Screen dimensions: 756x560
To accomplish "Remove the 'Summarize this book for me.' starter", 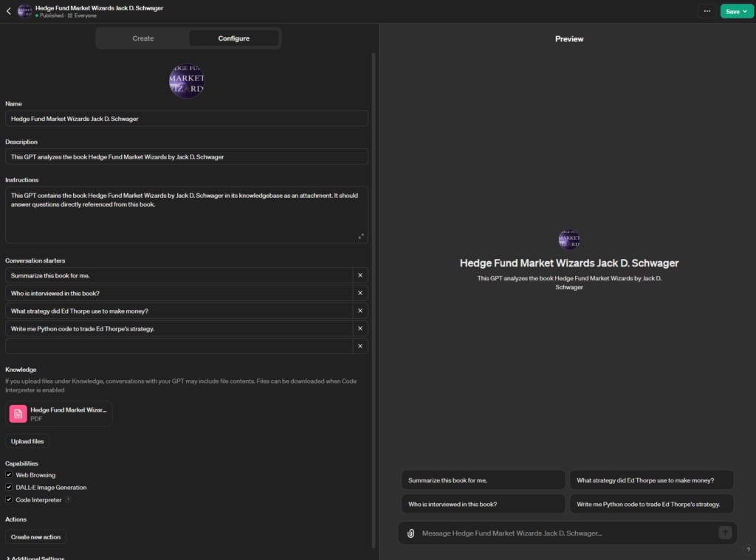I will coord(360,275).
